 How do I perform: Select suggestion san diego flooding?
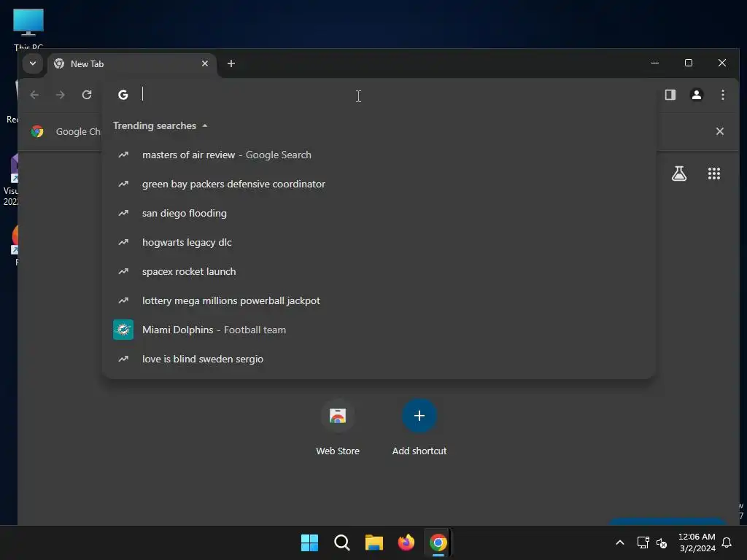pyautogui.click(x=379, y=213)
